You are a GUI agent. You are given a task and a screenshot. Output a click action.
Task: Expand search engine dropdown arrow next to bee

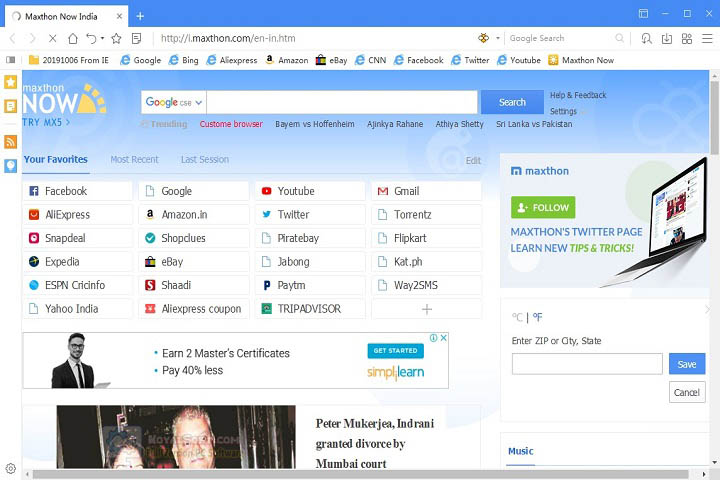498,38
